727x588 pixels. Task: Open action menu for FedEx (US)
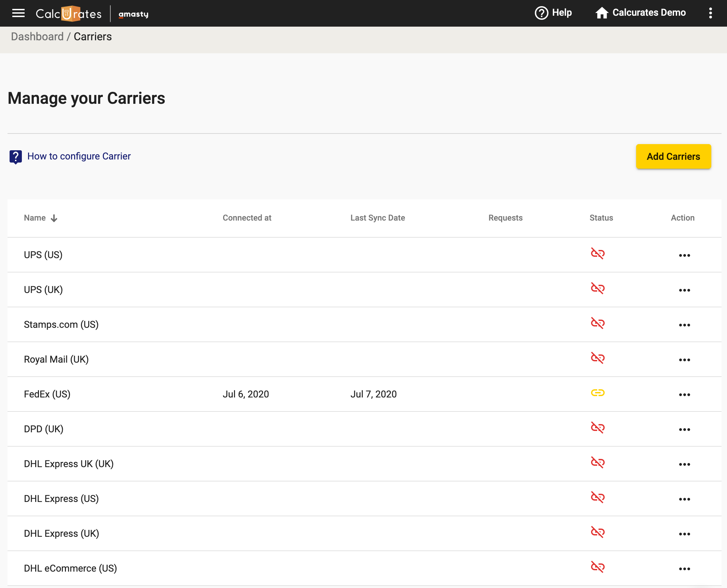click(685, 395)
